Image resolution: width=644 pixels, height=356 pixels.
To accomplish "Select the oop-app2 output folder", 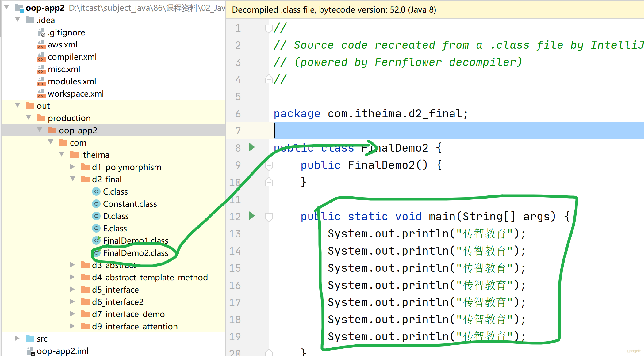I will [x=78, y=130].
